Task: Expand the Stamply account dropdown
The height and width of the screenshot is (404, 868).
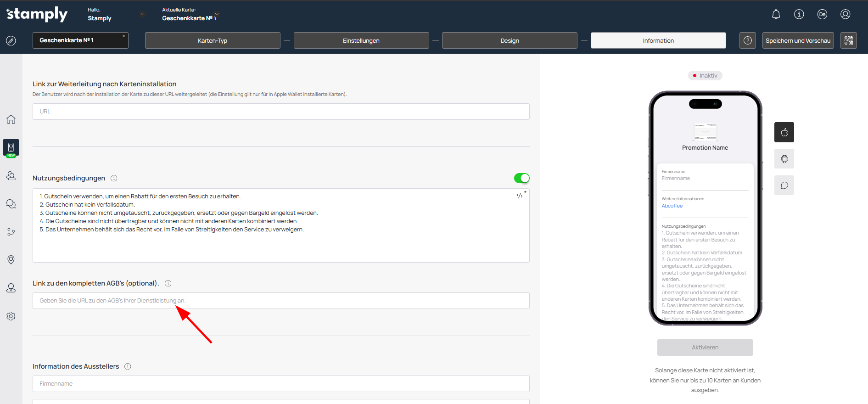Action: tap(142, 14)
